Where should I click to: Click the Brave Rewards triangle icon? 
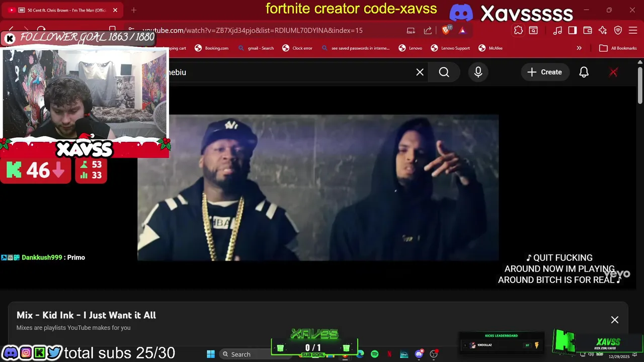[462, 30]
